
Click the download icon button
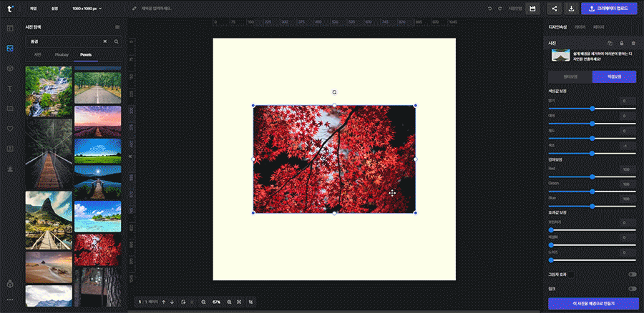[572, 9]
